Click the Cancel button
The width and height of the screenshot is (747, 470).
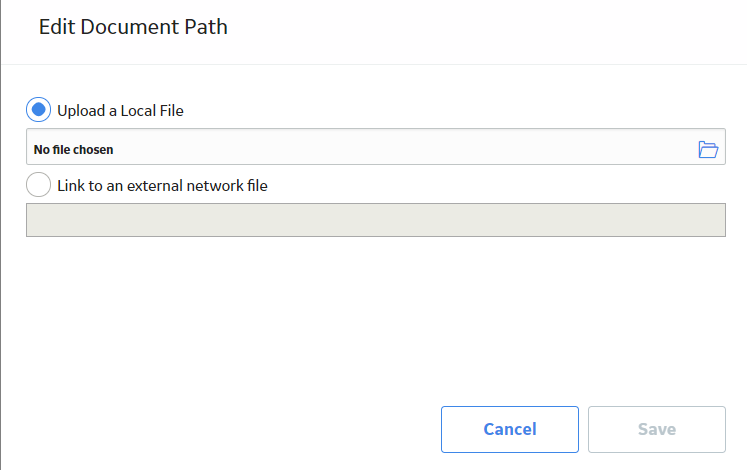click(510, 429)
